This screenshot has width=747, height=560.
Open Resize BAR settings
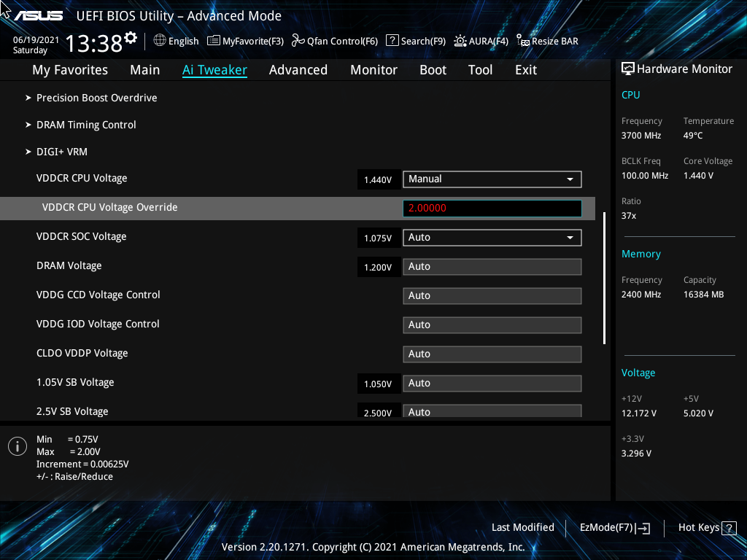[x=547, y=41]
